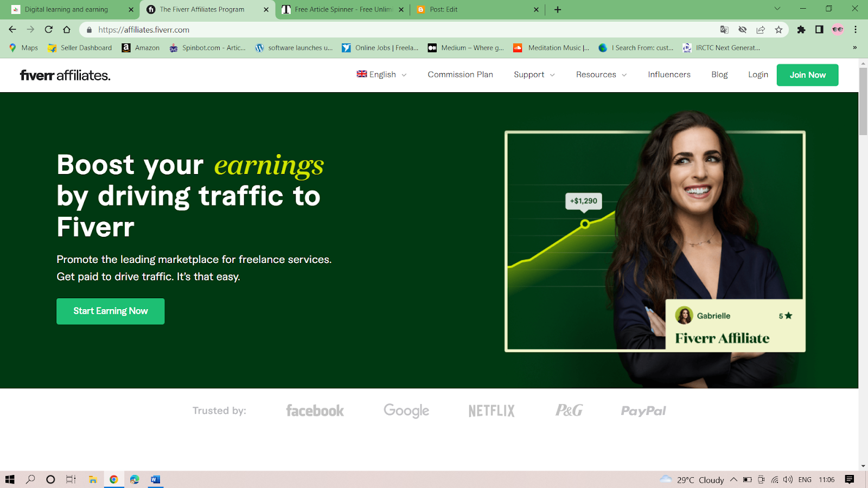
Task: Open the Chrome profile avatar
Action: [838, 30]
